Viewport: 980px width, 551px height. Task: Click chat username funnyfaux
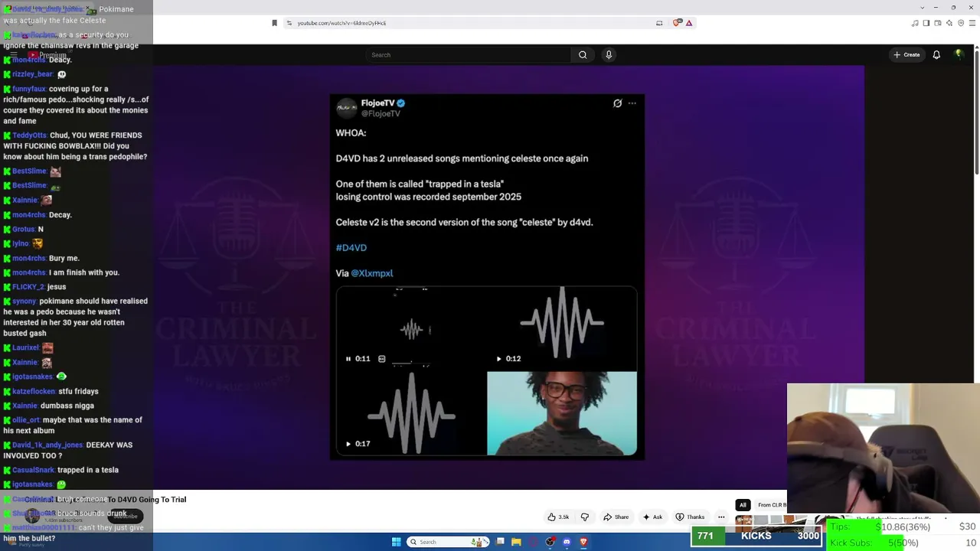pos(29,89)
